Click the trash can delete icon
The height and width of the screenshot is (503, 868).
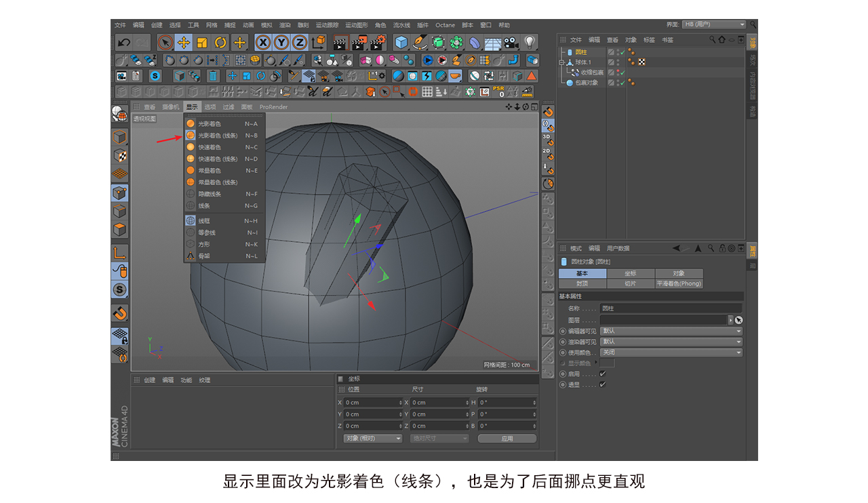(213, 76)
